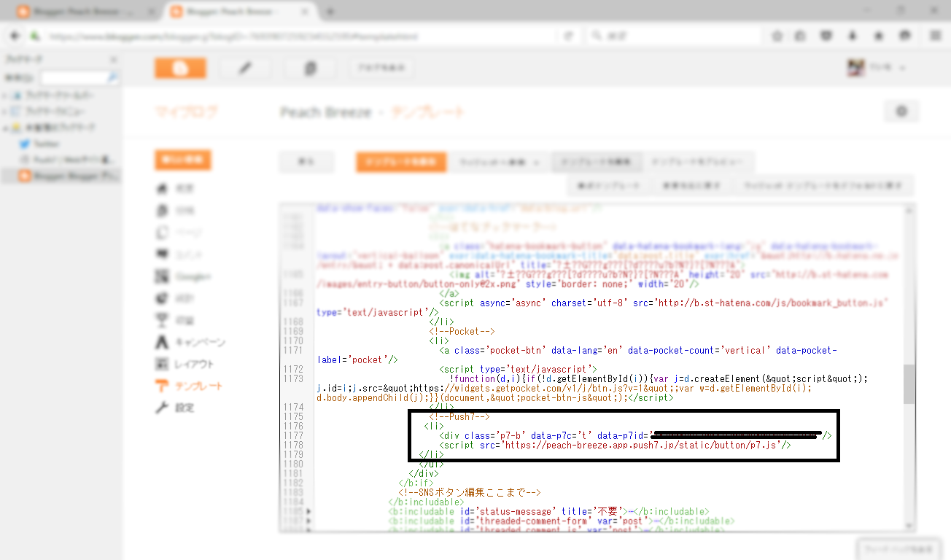
Task: Open the Google+ item in the Blogger sidebar
Action: (x=183, y=276)
